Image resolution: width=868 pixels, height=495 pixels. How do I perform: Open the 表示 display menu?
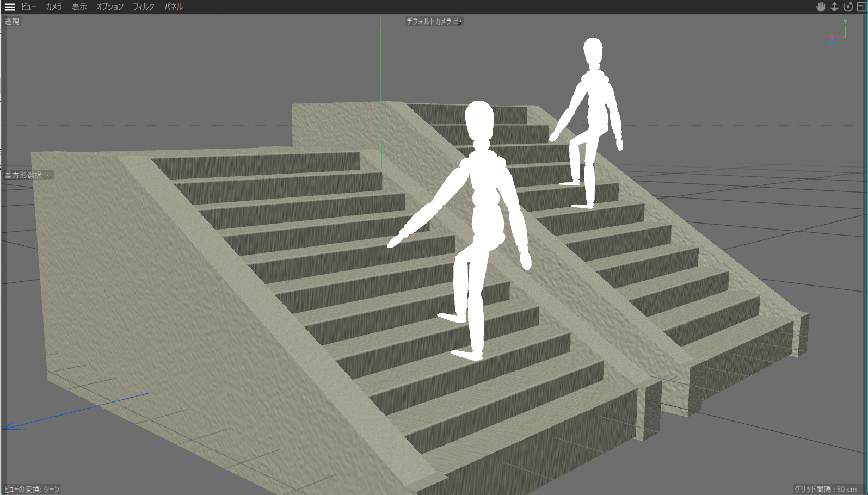point(79,7)
